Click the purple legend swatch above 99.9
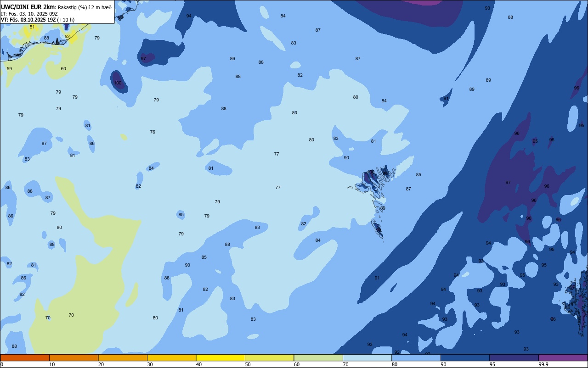Screen dimensions: 588x368 click(x=563, y=357)
